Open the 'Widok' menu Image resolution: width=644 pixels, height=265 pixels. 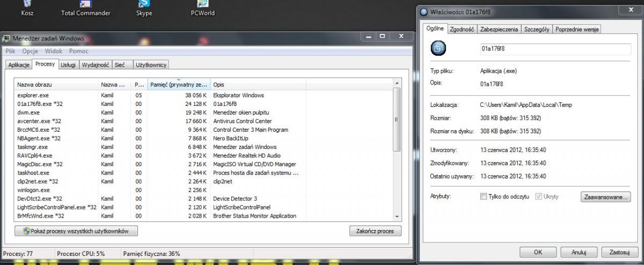click(x=54, y=51)
